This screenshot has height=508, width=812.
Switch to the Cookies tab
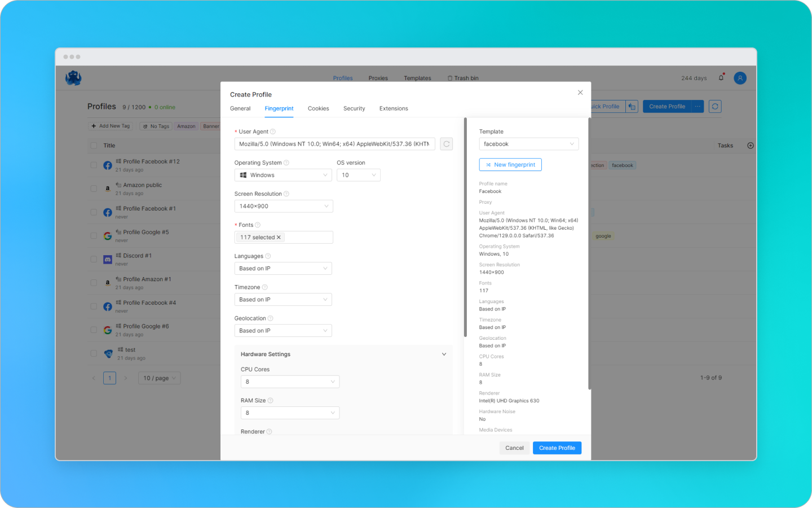point(318,108)
